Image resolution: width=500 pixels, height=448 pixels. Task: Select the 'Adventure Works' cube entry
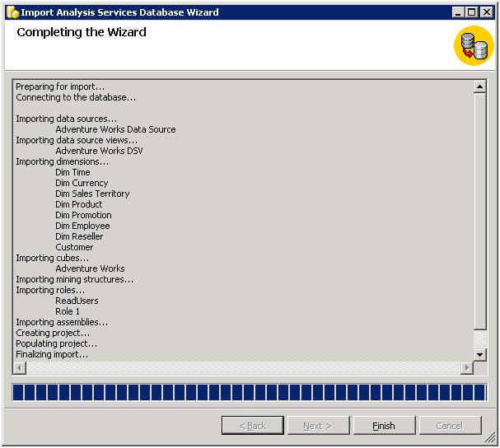coord(90,268)
